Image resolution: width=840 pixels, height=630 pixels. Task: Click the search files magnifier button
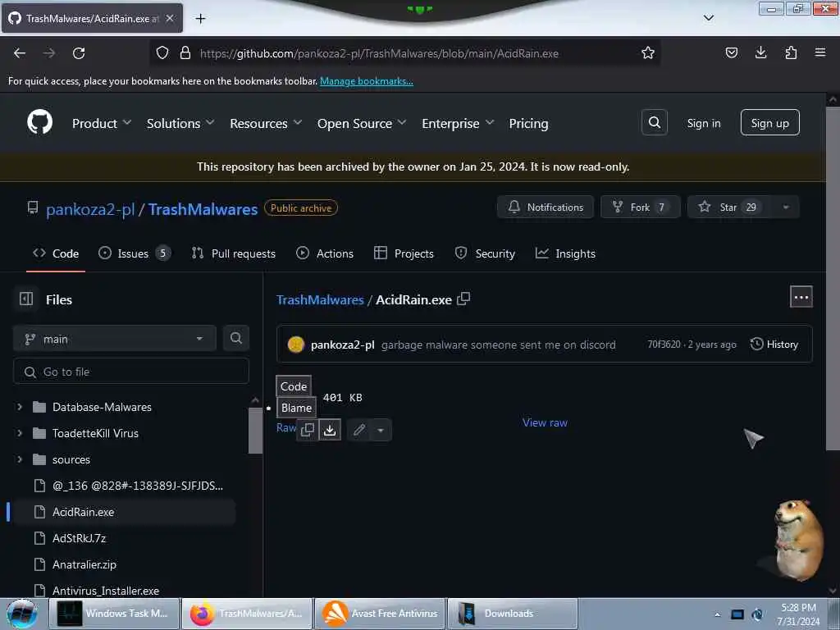pyautogui.click(x=235, y=338)
